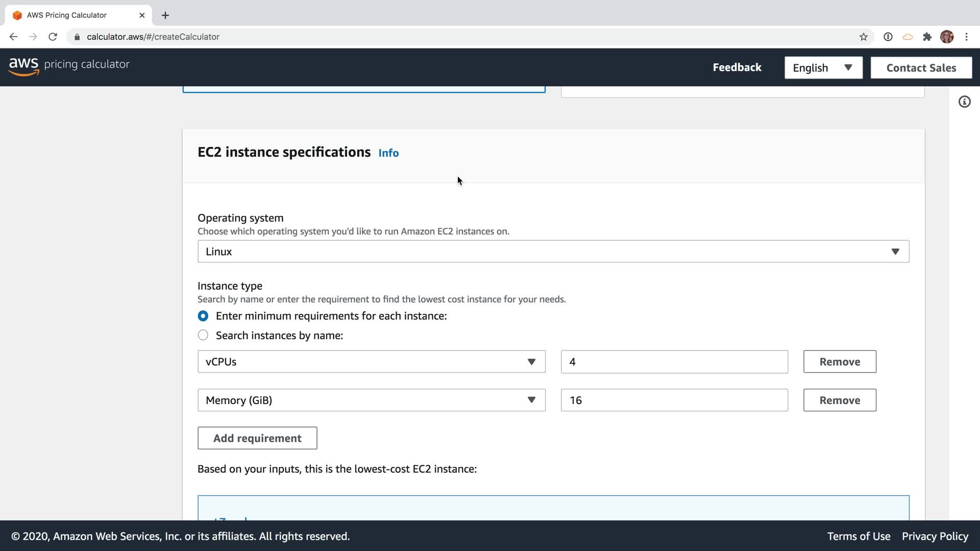Open the Memory (GiB) requirement dropdown
The width and height of the screenshot is (980, 551).
(371, 400)
